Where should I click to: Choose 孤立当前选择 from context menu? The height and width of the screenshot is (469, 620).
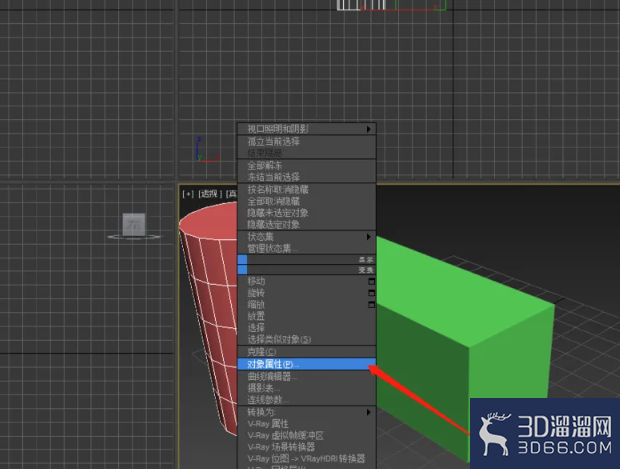(306, 142)
